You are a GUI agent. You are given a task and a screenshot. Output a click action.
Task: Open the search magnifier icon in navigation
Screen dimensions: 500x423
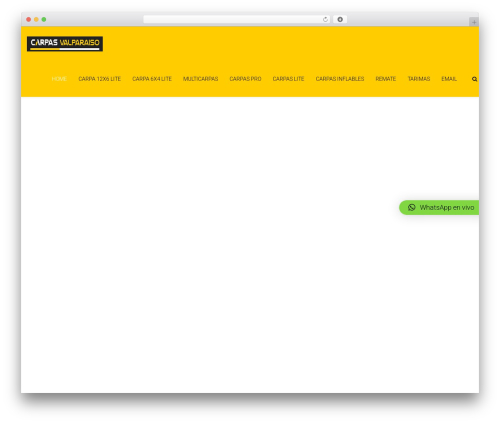click(x=474, y=79)
